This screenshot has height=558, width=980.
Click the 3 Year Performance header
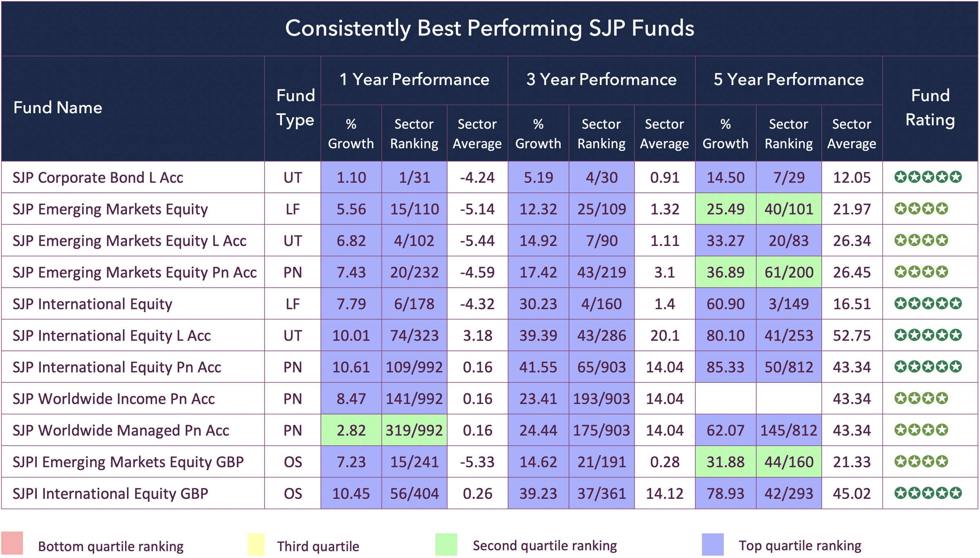(x=601, y=80)
